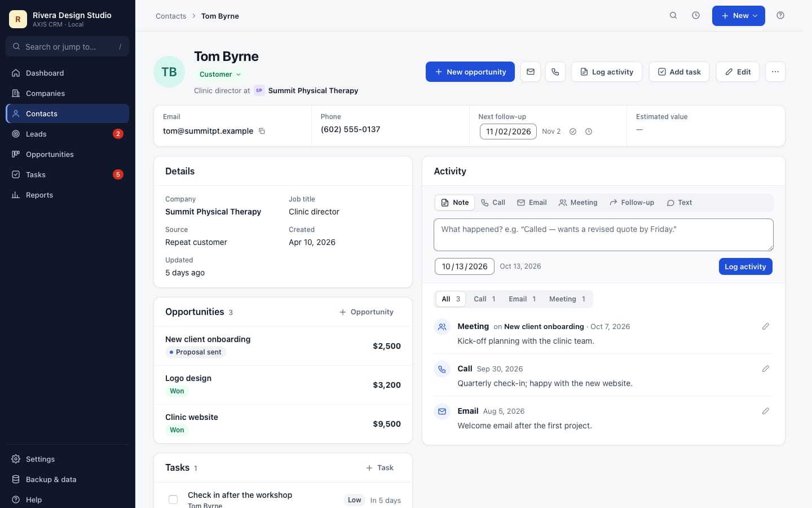Image resolution: width=812 pixels, height=508 pixels.
Task: Click the Rivera Design Studio logo
Action: click(x=18, y=19)
